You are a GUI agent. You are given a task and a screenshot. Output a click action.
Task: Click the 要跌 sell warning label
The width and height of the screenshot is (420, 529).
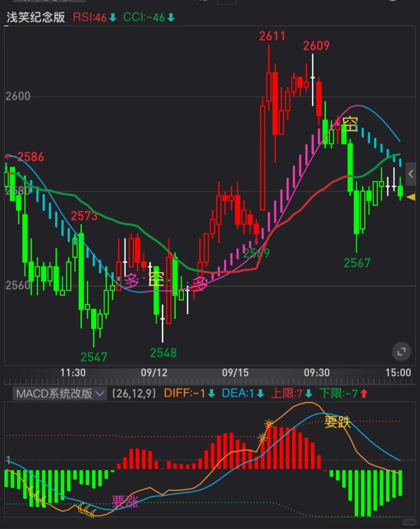tap(338, 422)
